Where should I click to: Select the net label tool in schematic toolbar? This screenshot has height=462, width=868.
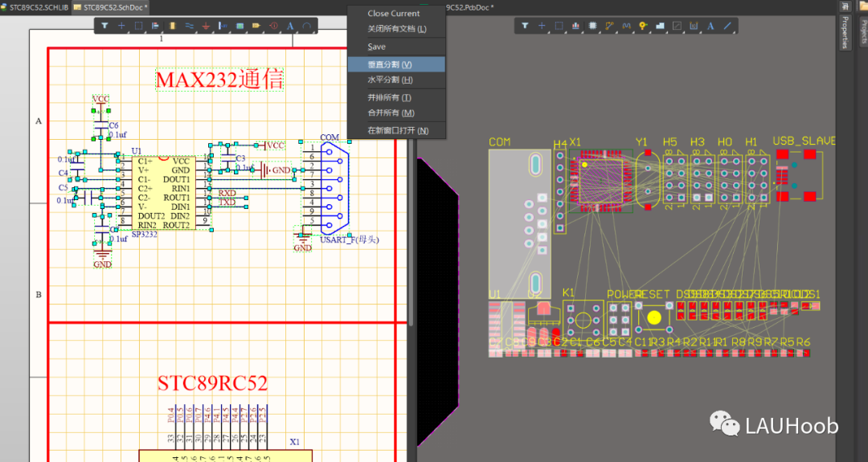coord(223,26)
